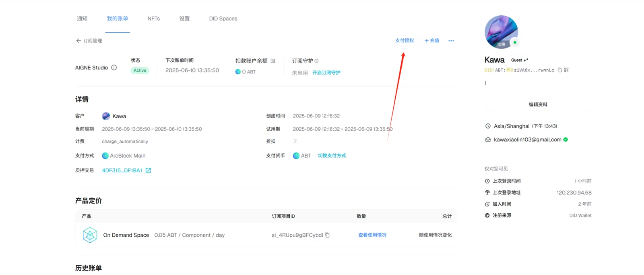The height and width of the screenshot is (275, 644).
Task: Click 查看使用情况 link
Action: click(372, 235)
